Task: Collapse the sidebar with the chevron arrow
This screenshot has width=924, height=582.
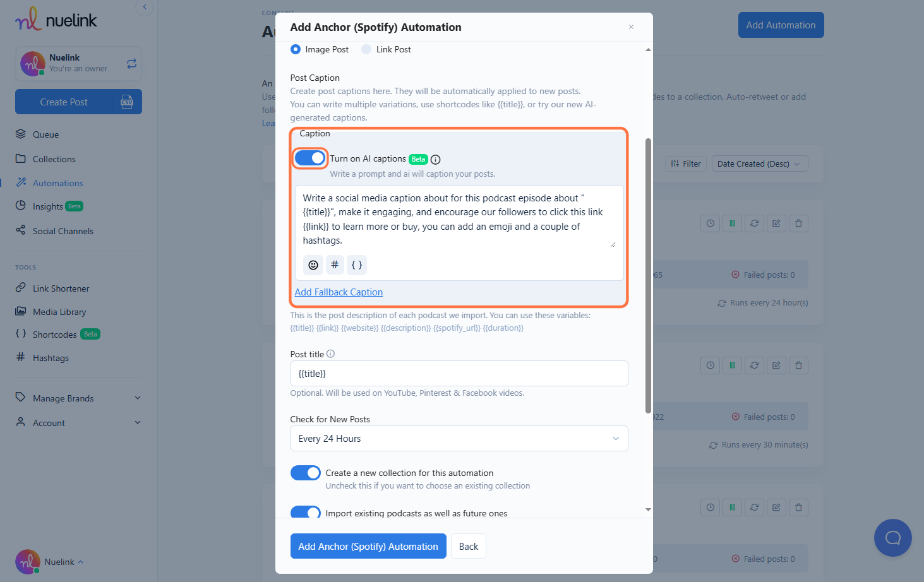Action: (145, 7)
